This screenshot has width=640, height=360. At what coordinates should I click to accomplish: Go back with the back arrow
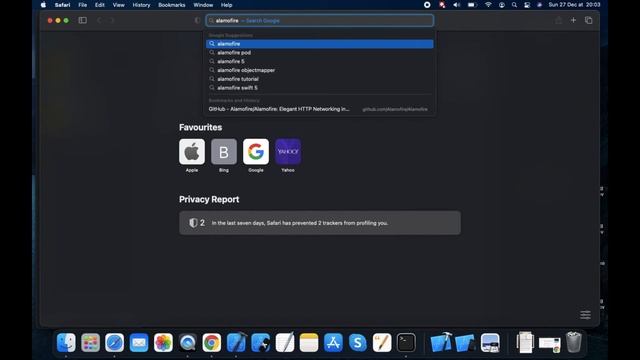pyautogui.click(x=99, y=20)
